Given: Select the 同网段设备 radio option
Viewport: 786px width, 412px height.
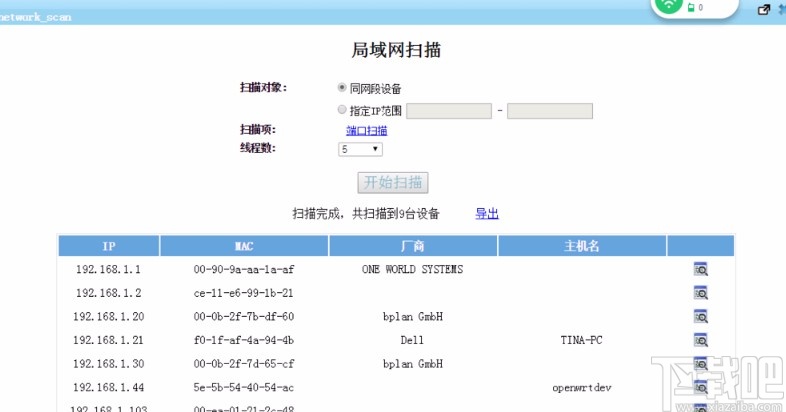Looking at the screenshot, I should point(342,87).
